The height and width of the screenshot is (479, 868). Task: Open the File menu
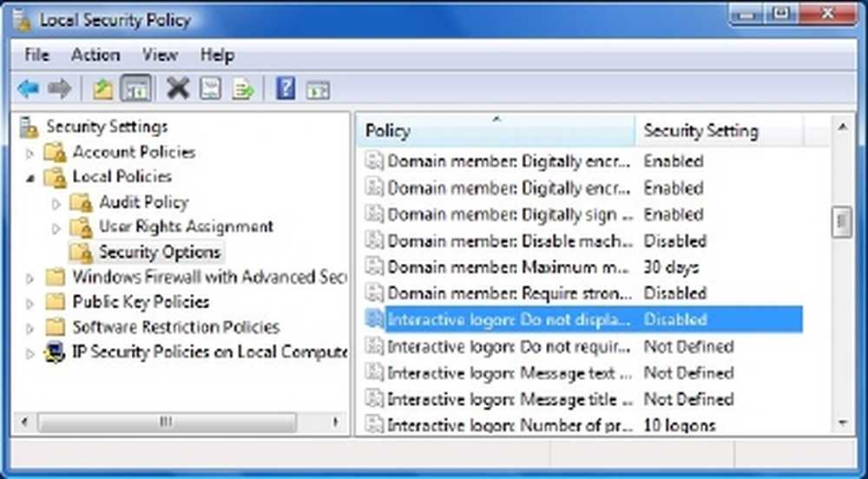tap(36, 55)
